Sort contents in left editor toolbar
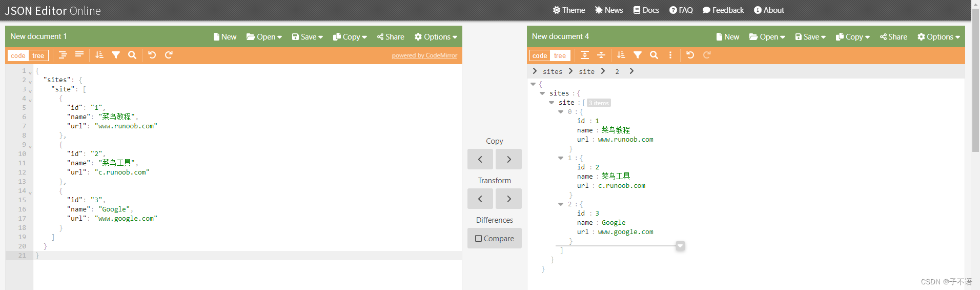This screenshot has width=980, height=290. 99,55
